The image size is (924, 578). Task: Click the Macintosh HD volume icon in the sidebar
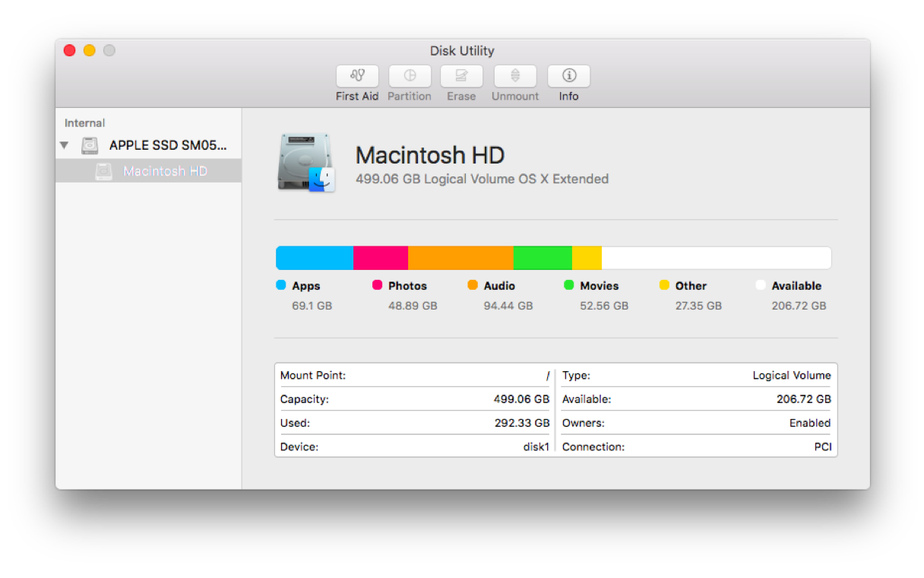pos(104,171)
